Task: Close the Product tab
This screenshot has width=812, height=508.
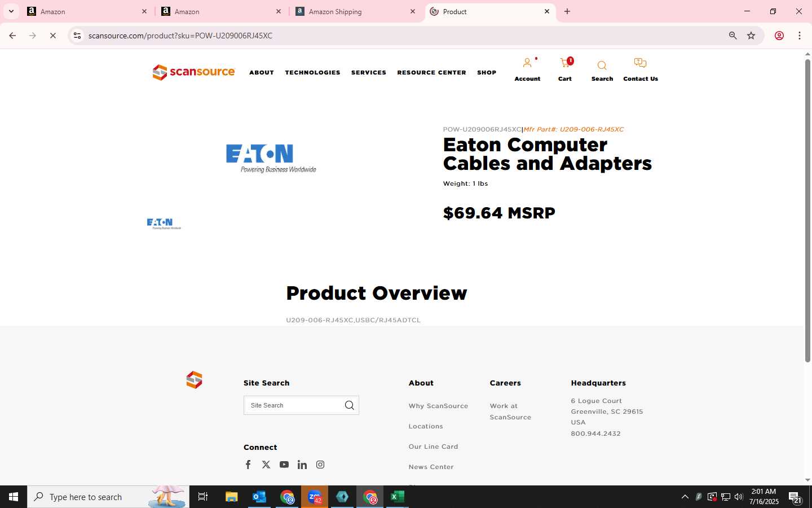Action: click(547, 11)
